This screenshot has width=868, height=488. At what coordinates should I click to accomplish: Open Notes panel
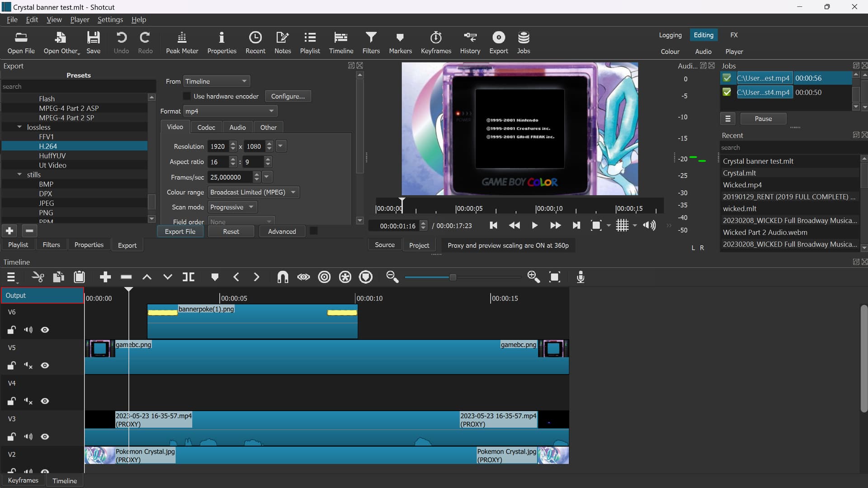(x=283, y=42)
